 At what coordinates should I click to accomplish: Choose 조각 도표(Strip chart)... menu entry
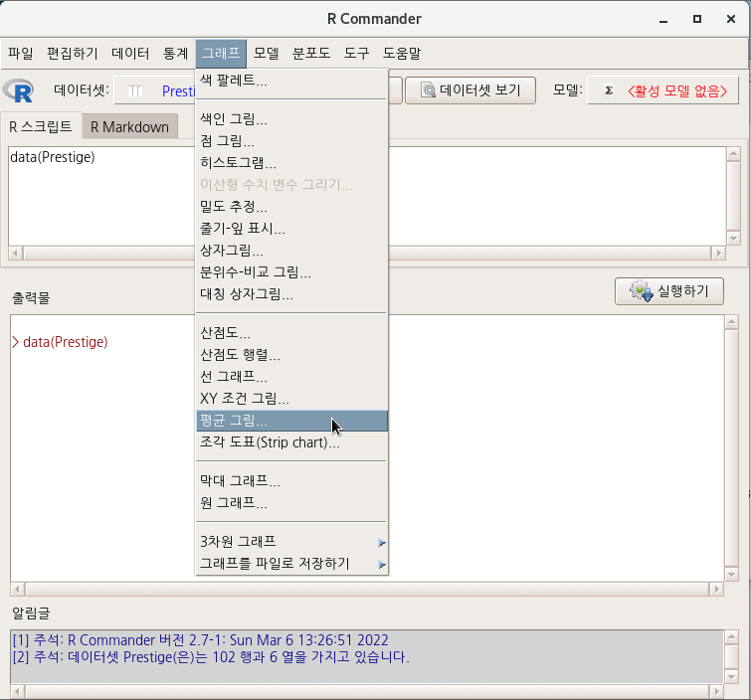click(291, 442)
